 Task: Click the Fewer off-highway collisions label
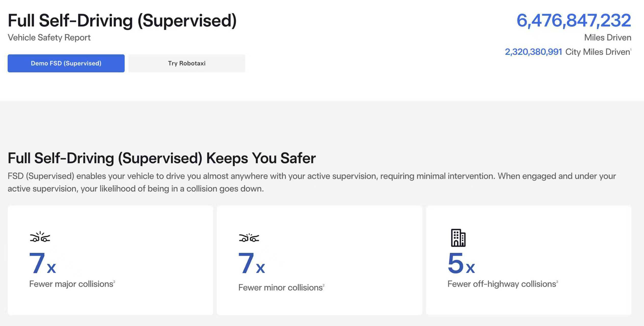tap(501, 284)
